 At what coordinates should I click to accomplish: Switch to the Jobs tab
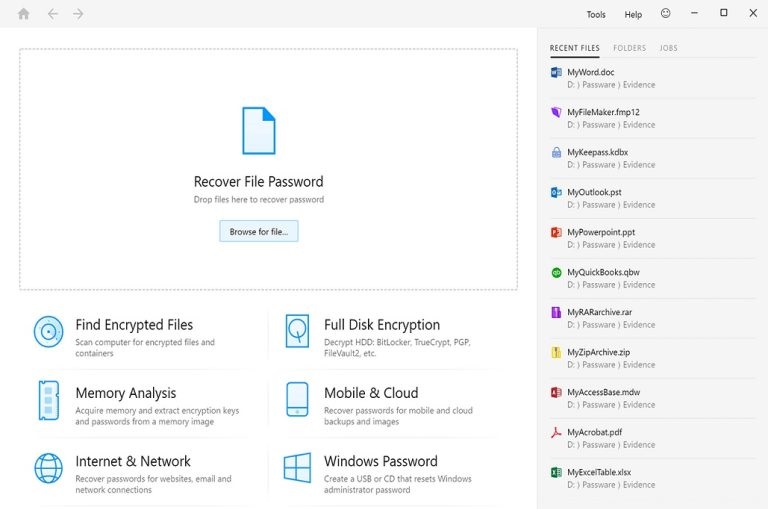click(668, 48)
